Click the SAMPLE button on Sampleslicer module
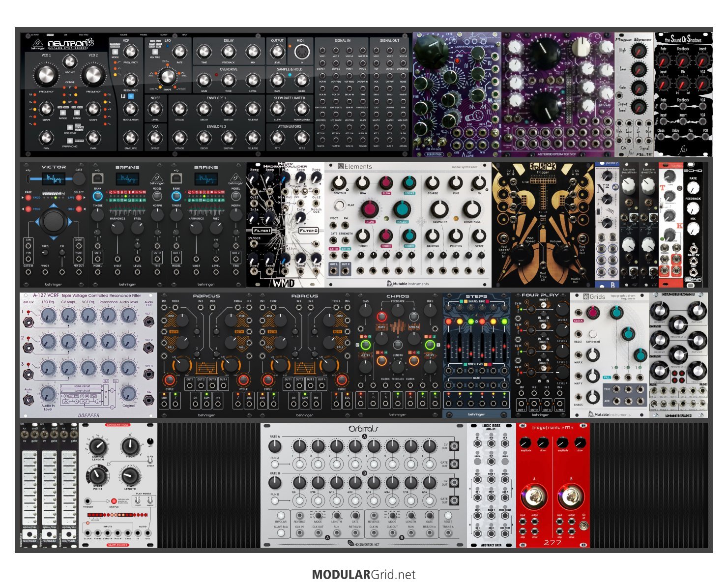The height and width of the screenshot is (585, 728). [x=114, y=501]
